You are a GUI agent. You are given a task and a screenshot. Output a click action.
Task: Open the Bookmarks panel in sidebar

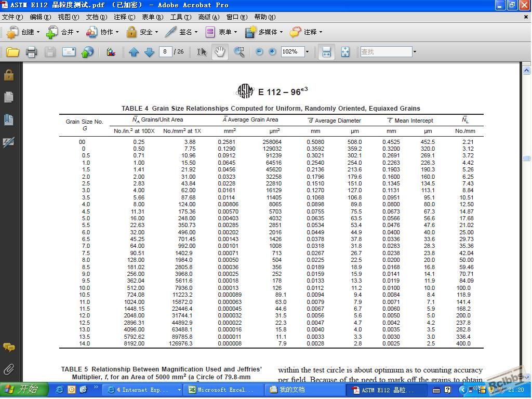point(9,119)
